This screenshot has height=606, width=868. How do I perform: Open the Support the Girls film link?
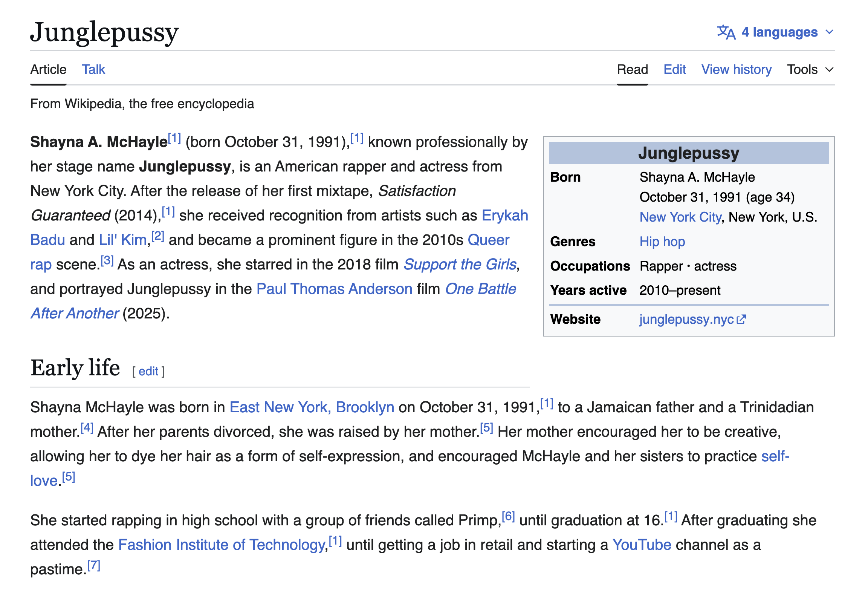coord(460,265)
